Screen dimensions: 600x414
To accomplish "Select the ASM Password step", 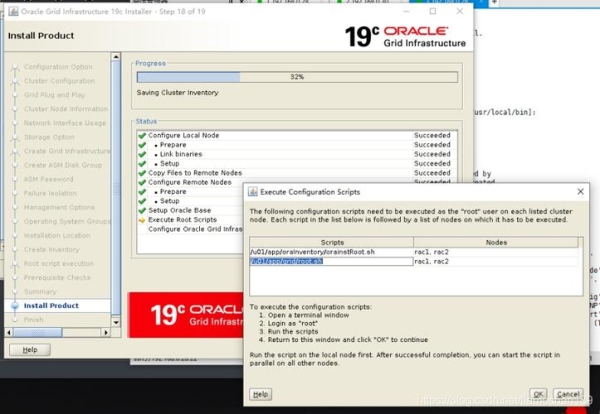I will coord(48,179).
